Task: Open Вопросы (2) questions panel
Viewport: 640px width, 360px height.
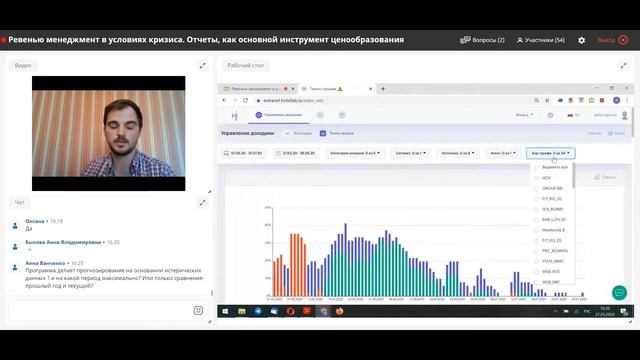Action: (x=482, y=40)
